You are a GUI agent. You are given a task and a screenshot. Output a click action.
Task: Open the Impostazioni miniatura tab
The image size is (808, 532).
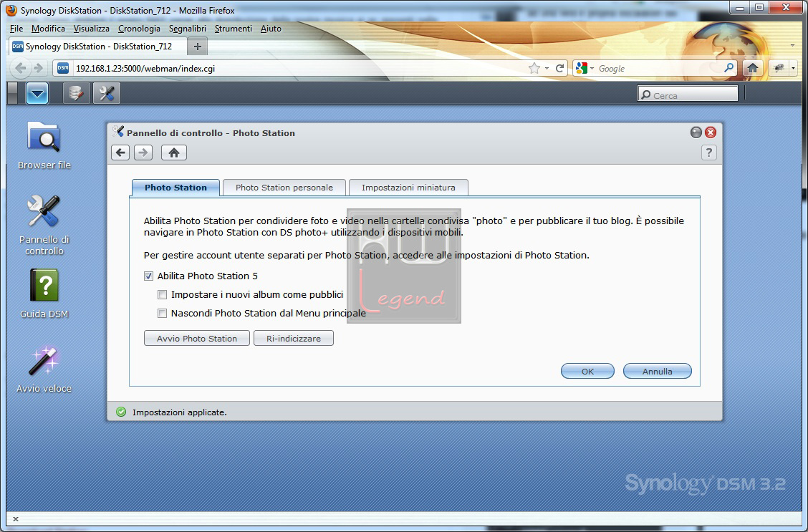(x=408, y=188)
